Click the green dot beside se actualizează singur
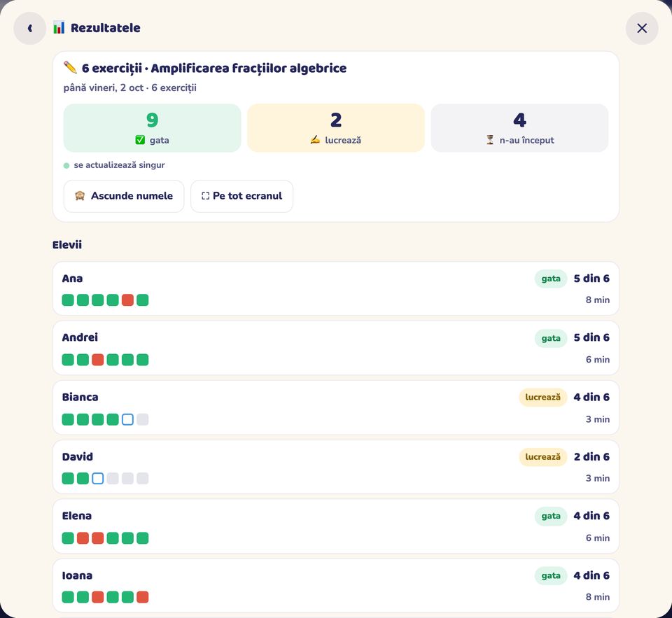Image resolution: width=672 pixels, height=618 pixels. pyautogui.click(x=66, y=165)
